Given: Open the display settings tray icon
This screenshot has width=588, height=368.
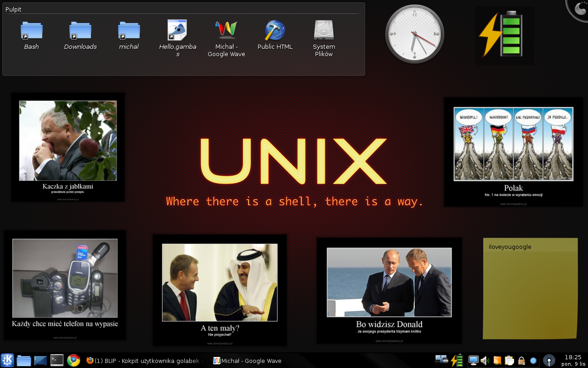Looking at the screenshot, I should (474, 361).
